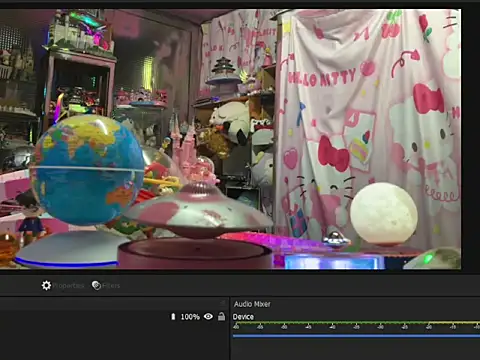Toggle source visibility with the eye icon

click(208, 316)
